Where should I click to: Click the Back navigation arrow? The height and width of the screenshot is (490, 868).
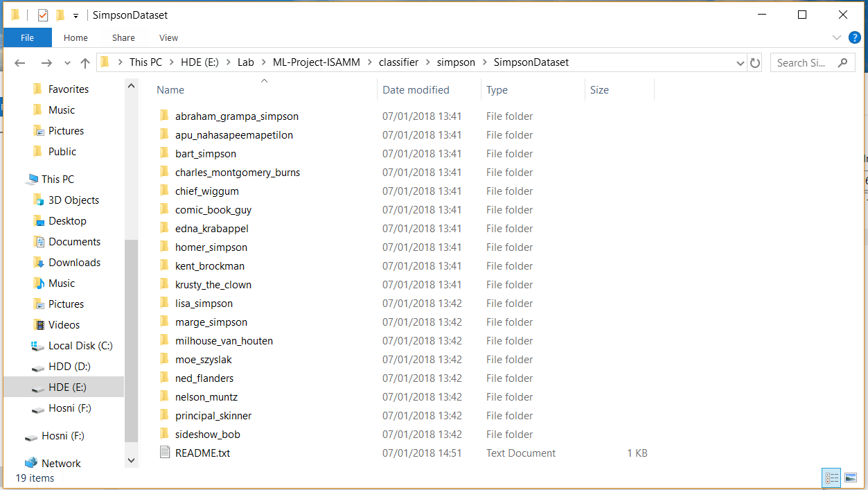click(x=19, y=62)
